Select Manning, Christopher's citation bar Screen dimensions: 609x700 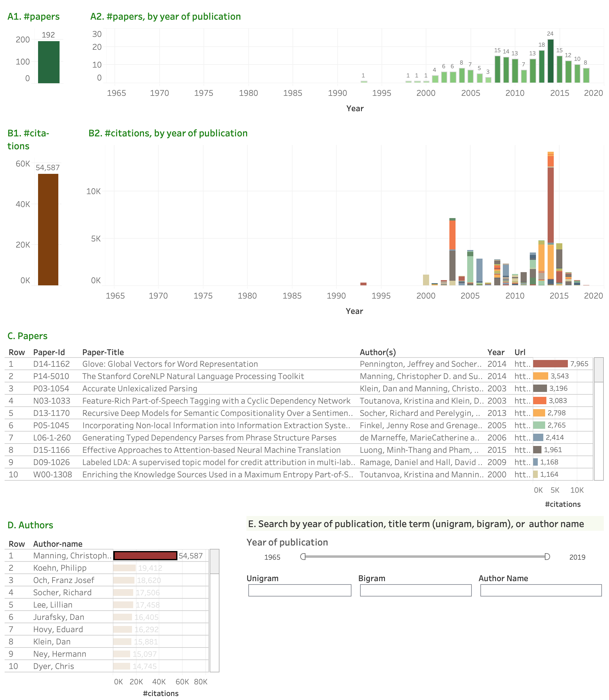145,556
